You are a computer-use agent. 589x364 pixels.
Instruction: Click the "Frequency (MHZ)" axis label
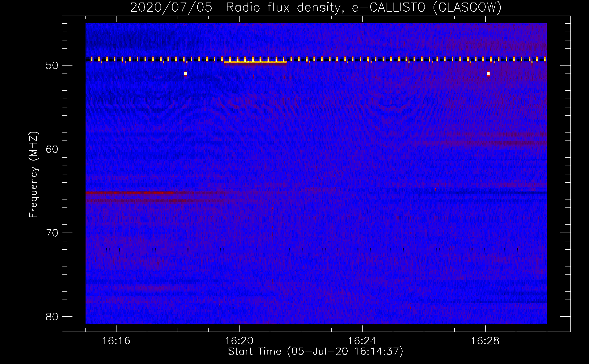tap(33, 175)
